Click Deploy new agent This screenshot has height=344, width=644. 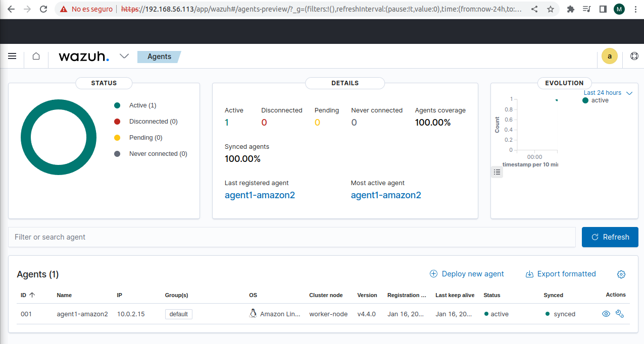coord(467,274)
